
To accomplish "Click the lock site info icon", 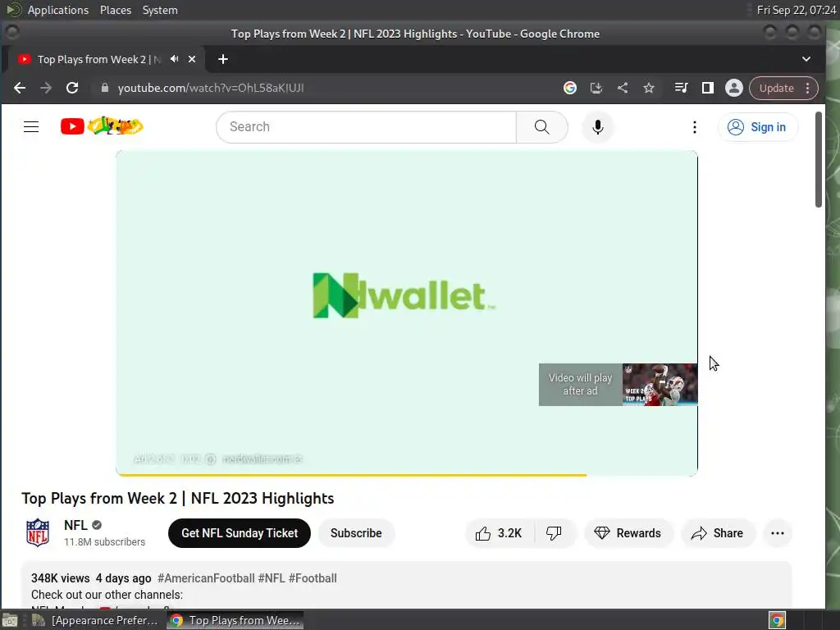I will point(105,88).
